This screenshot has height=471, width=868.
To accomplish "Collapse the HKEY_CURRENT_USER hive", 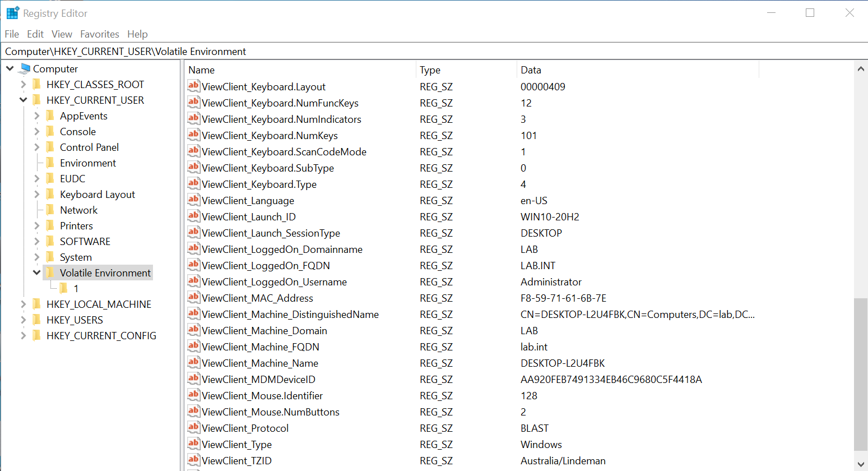I will coord(23,100).
